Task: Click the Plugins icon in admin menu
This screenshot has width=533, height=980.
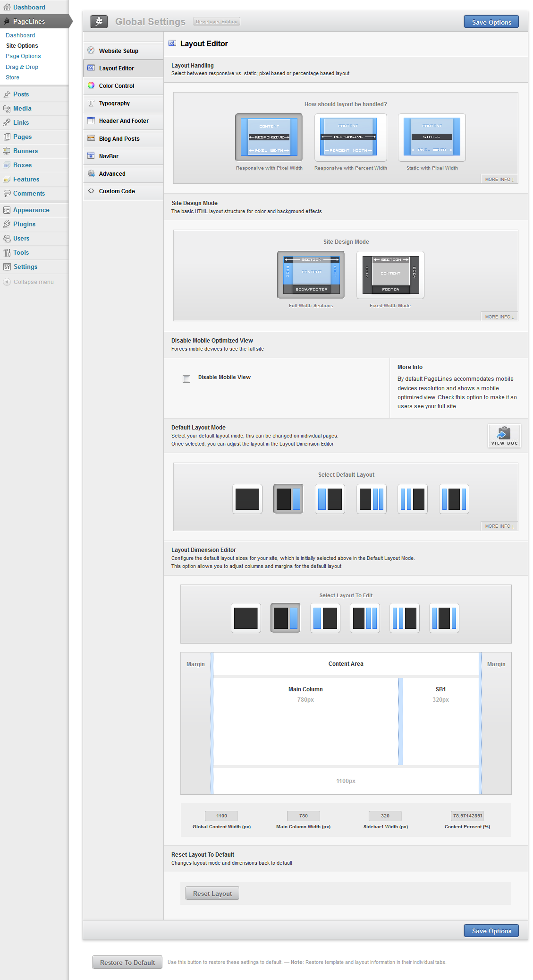Action: [x=7, y=224]
